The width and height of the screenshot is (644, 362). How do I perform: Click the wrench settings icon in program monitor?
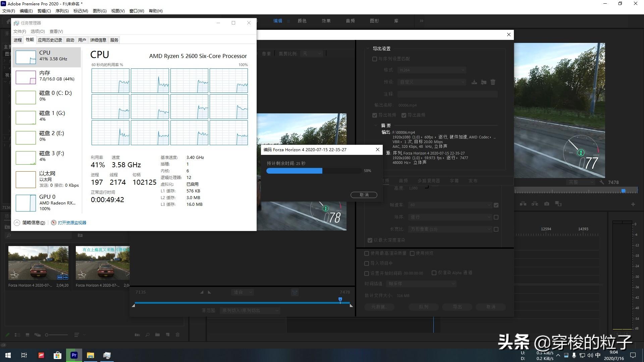[x=602, y=182]
